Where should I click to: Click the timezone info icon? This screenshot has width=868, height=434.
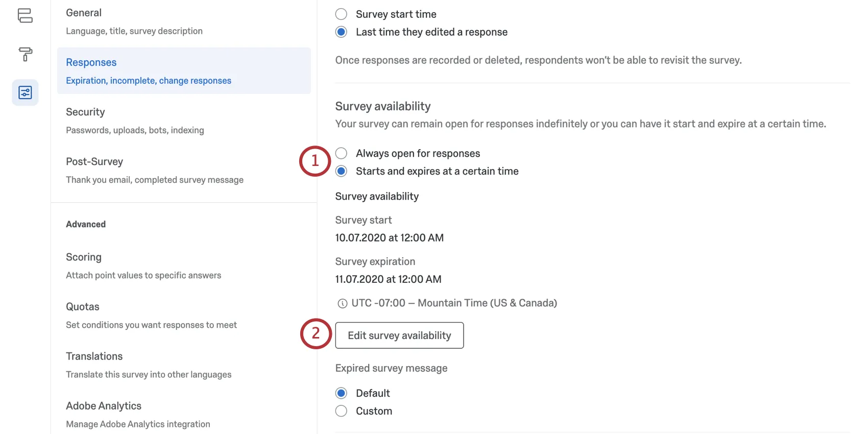342,304
